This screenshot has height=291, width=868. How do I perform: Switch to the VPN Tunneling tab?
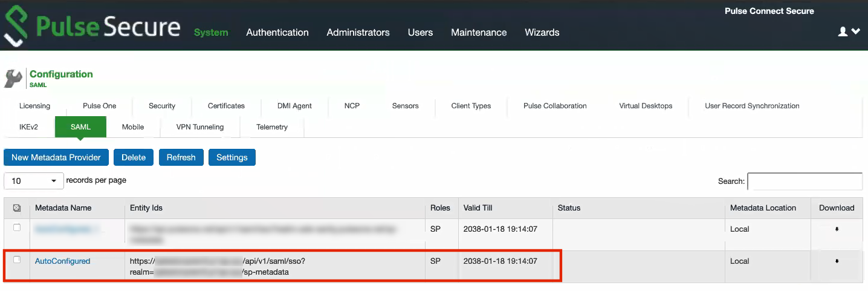pos(200,127)
